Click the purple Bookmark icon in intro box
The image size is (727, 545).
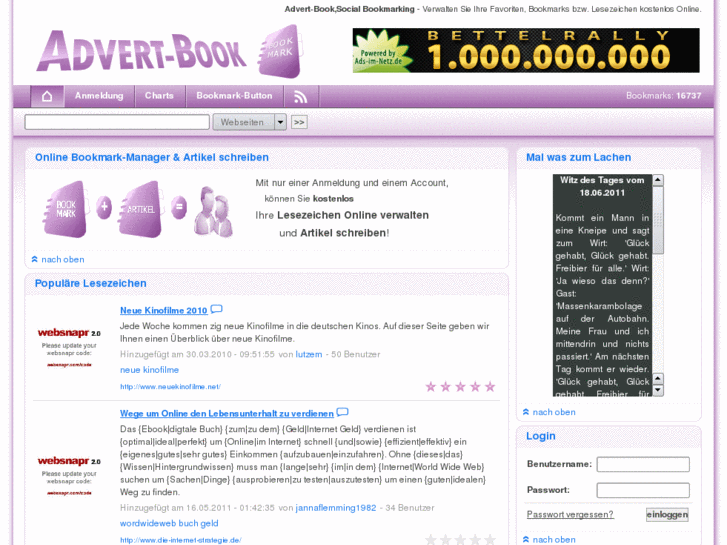click(x=65, y=209)
